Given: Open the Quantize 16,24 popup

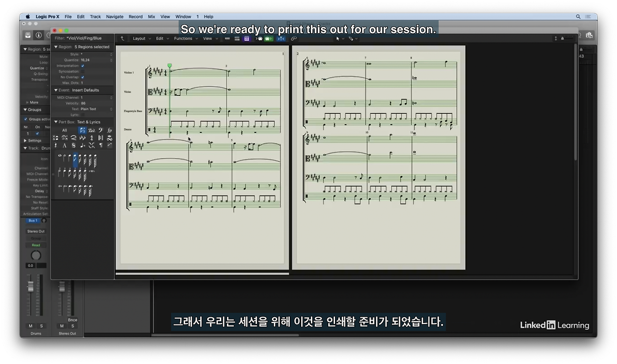Looking at the screenshot, I should coord(96,60).
